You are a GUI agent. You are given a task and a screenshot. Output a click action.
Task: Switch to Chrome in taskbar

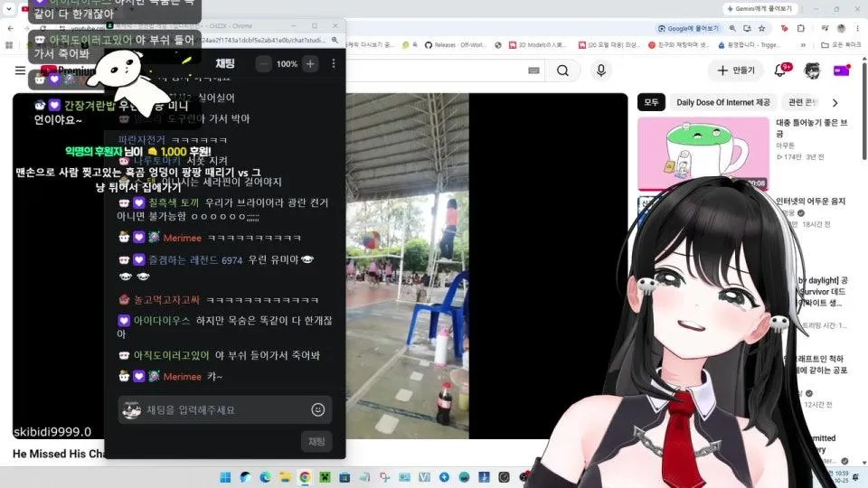point(305,477)
